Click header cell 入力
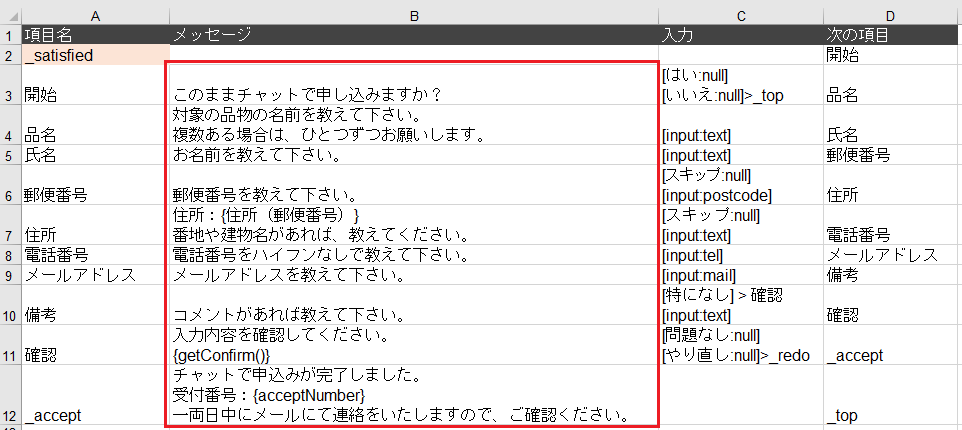The width and height of the screenshot is (962, 430). coord(741,35)
